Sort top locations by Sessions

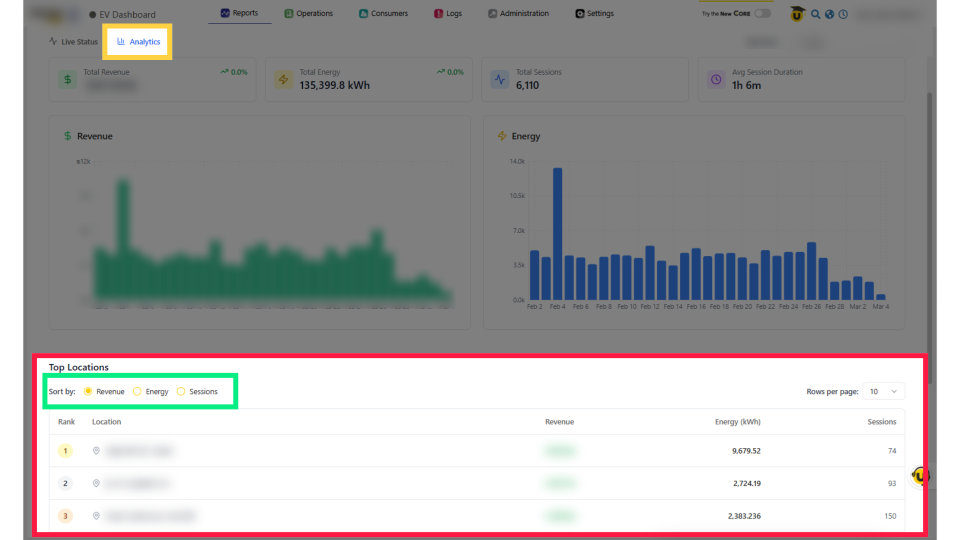click(x=181, y=392)
